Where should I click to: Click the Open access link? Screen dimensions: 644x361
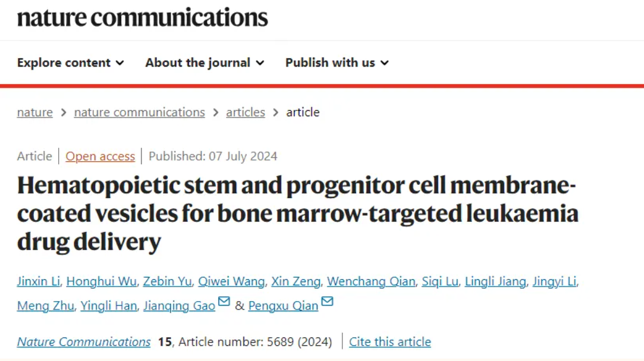pos(100,156)
